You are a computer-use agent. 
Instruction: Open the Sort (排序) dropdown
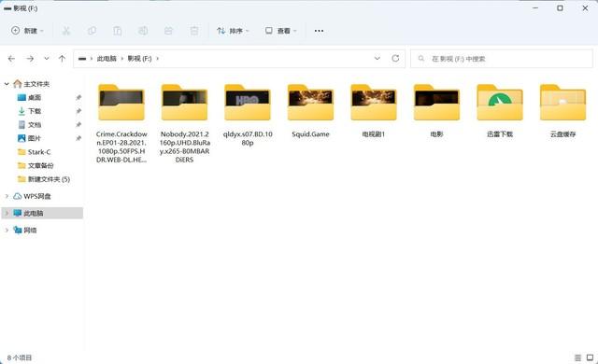point(233,31)
